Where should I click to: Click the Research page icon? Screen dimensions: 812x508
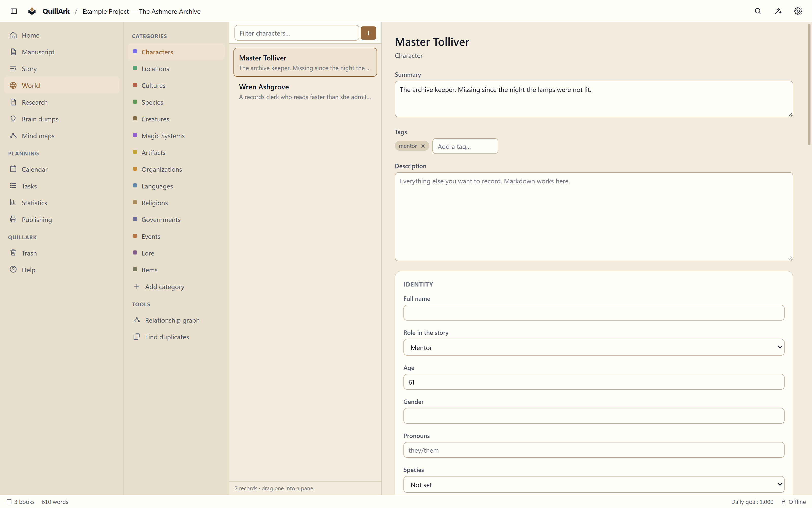13,102
